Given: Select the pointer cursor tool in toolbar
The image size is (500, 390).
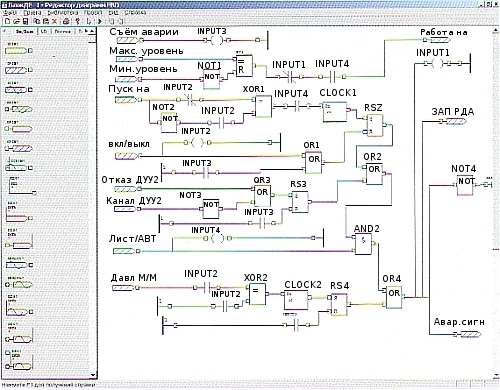Looking at the screenshot, I should coord(89,21).
